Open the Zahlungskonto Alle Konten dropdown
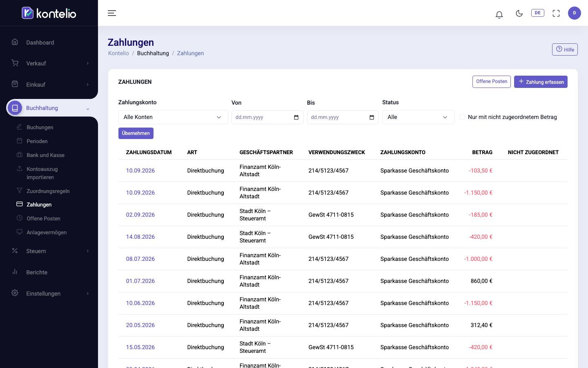 pyautogui.click(x=173, y=117)
